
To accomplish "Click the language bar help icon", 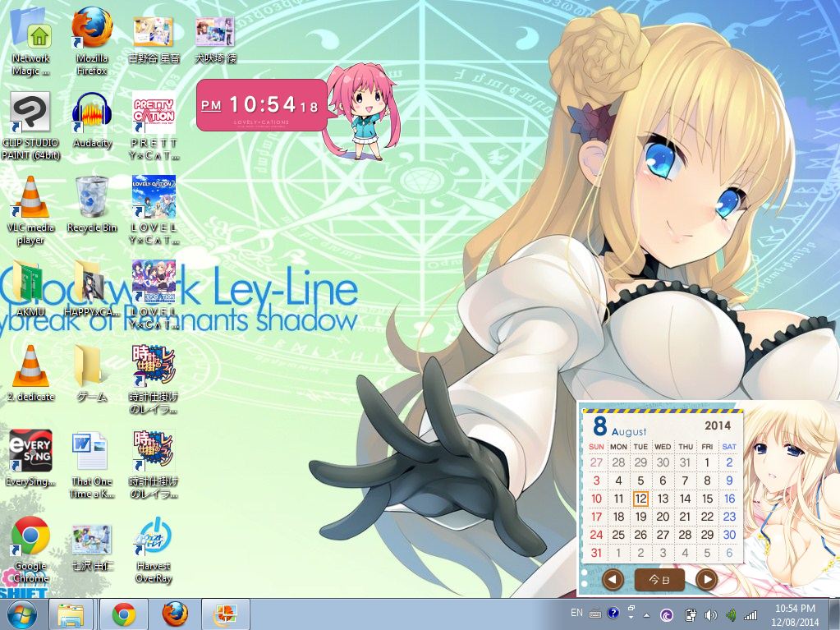I will 613,613.
